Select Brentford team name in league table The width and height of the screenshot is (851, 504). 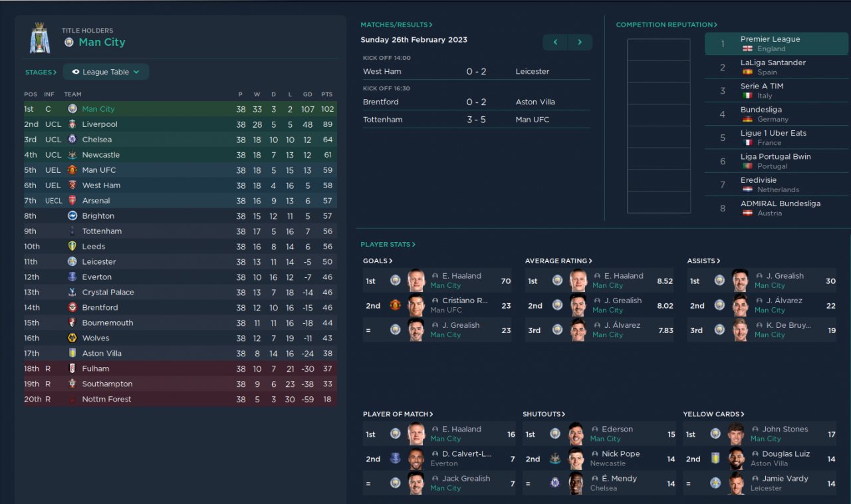100,308
